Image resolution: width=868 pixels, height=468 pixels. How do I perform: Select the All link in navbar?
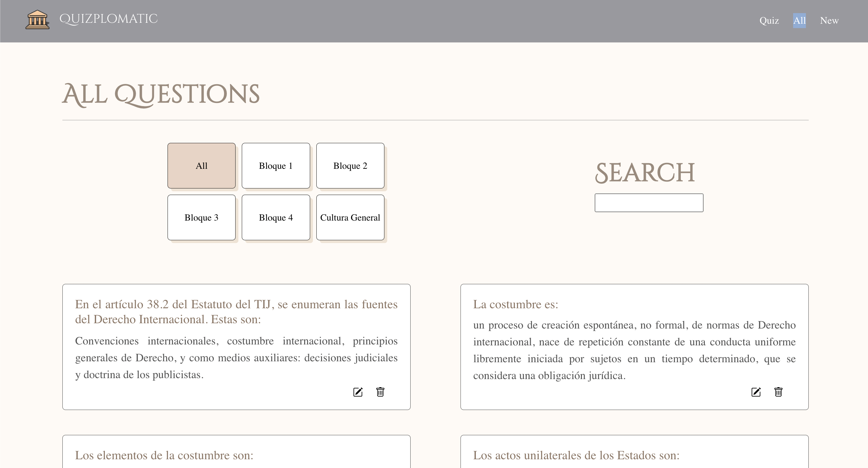pos(799,21)
